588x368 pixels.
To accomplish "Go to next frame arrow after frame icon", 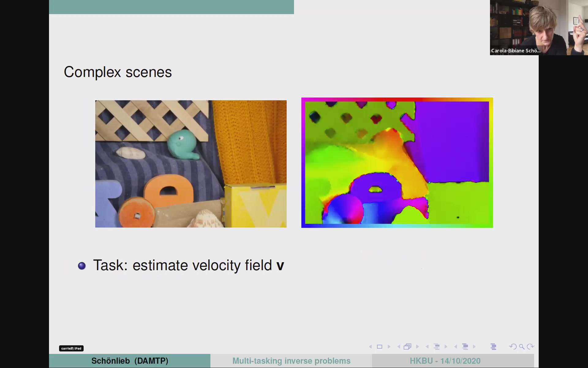I will tap(417, 347).
